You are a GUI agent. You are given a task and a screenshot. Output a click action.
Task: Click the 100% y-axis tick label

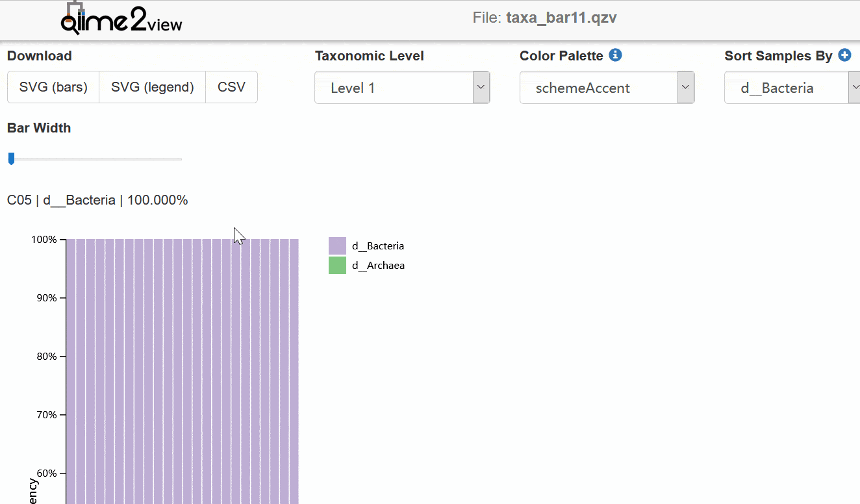tap(44, 240)
